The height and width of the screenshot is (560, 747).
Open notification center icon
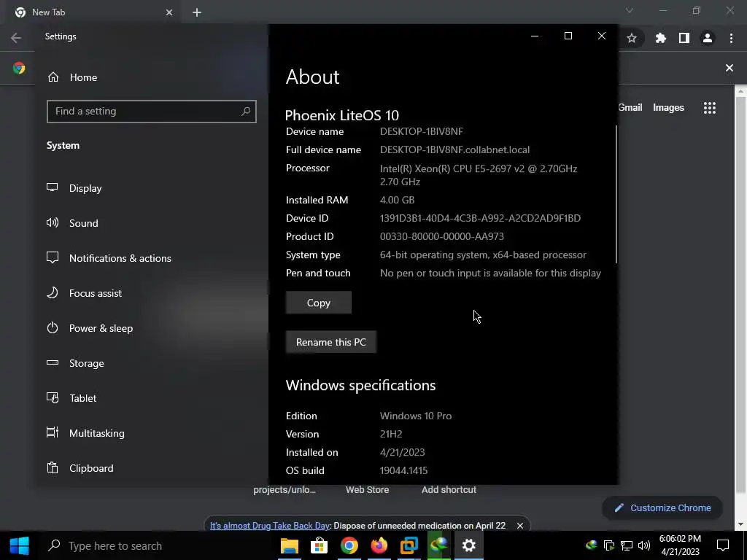[x=723, y=545]
